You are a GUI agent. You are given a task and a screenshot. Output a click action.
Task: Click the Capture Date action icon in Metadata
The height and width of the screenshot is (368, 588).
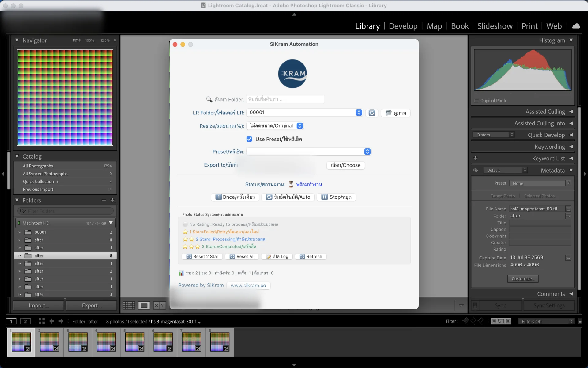point(568,258)
